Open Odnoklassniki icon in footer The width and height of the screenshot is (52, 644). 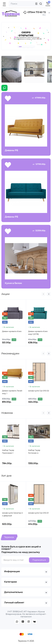pyautogui.click(x=23, y=621)
